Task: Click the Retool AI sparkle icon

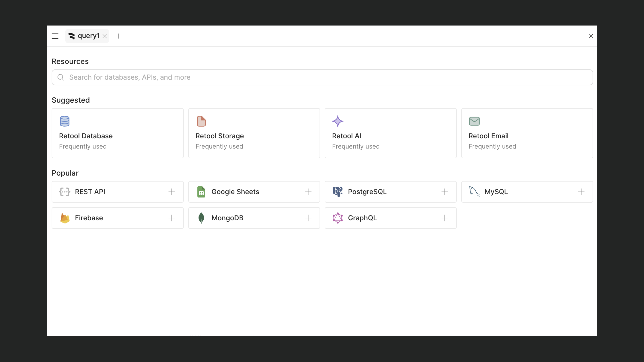Action: tap(337, 121)
